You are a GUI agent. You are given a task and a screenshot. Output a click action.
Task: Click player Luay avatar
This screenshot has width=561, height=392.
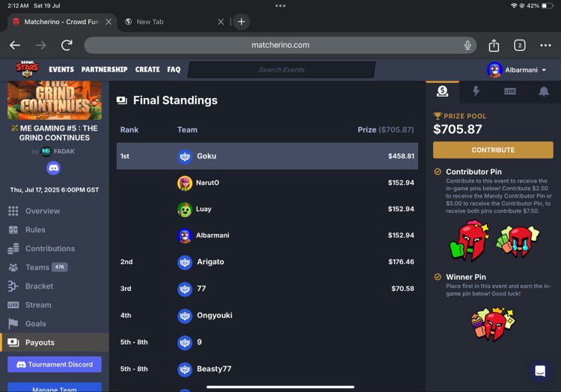pyautogui.click(x=185, y=209)
